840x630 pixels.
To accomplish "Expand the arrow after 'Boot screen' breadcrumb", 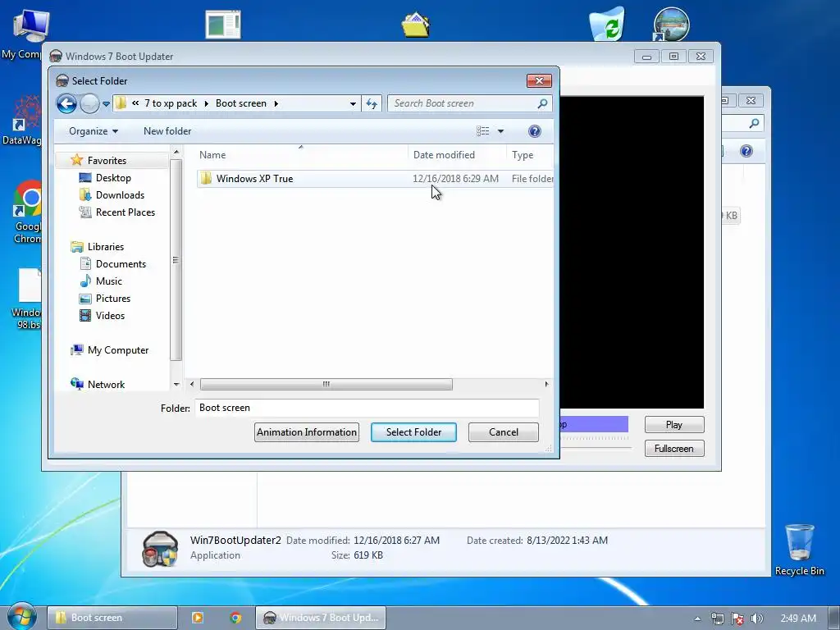I will (x=276, y=103).
